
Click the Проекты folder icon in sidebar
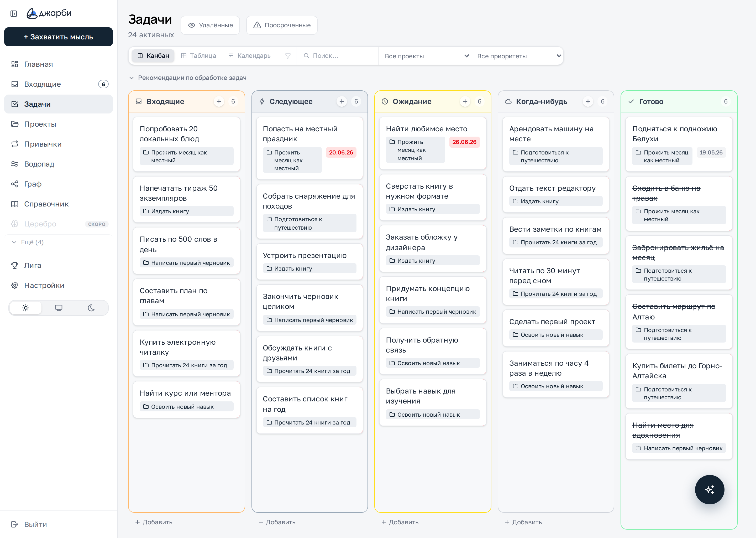coord(14,124)
